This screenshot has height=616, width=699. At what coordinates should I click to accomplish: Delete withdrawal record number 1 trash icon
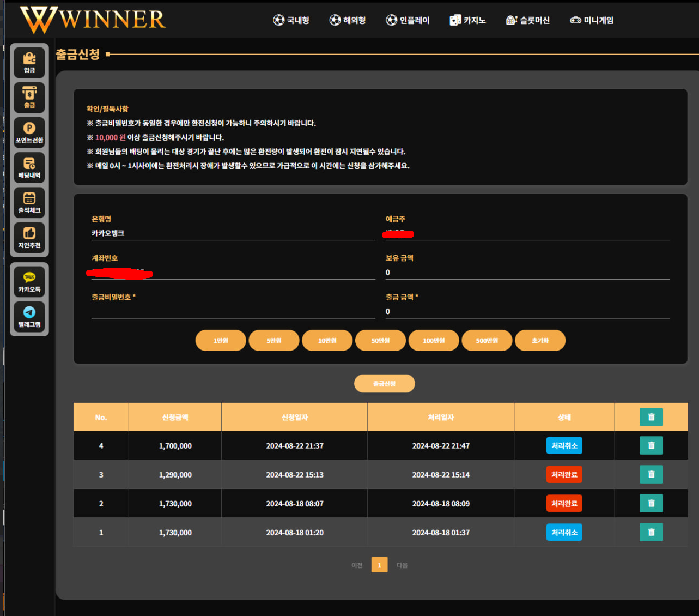click(651, 532)
